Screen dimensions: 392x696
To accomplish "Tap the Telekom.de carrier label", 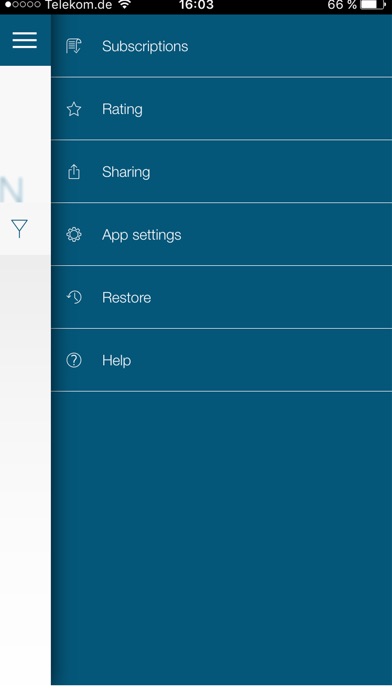I will point(78,5).
